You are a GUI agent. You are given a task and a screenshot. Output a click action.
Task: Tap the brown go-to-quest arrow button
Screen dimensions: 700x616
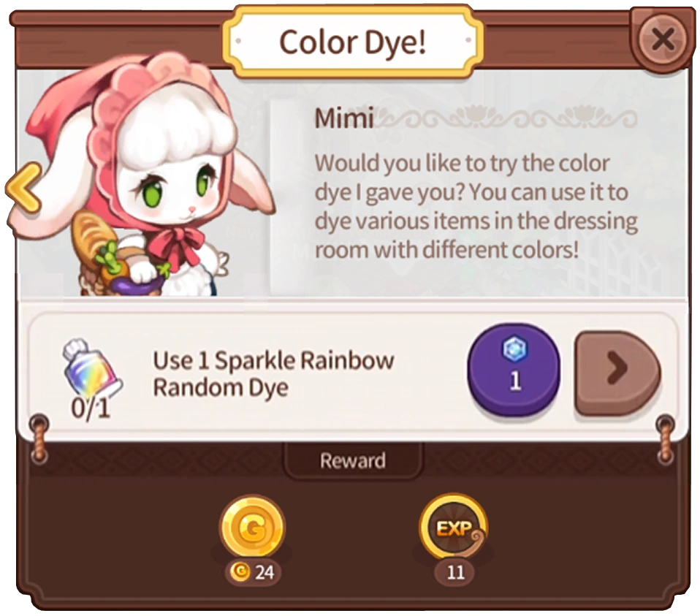click(x=618, y=373)
